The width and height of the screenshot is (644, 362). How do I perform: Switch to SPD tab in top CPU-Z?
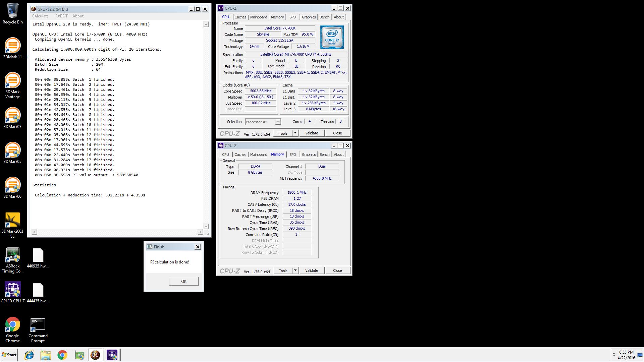click(293, 17)
